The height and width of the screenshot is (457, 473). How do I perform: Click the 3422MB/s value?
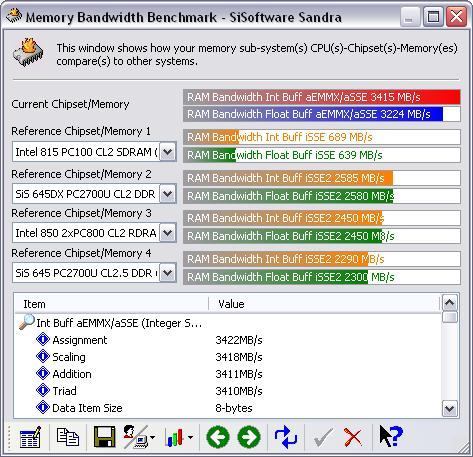(239, 340)
